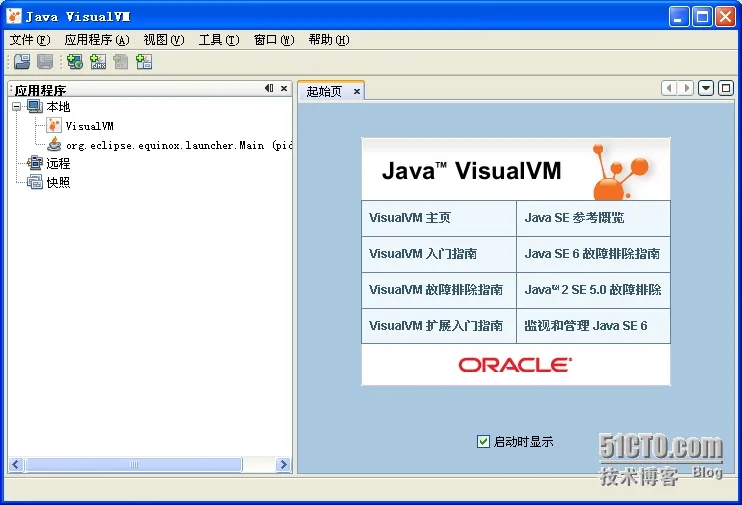Image resolution: width=742 pixels, height=505 pixels.
Task: Select org.eclipse.equinox.launcher.Main in the tree
Action: coord(179,145)
